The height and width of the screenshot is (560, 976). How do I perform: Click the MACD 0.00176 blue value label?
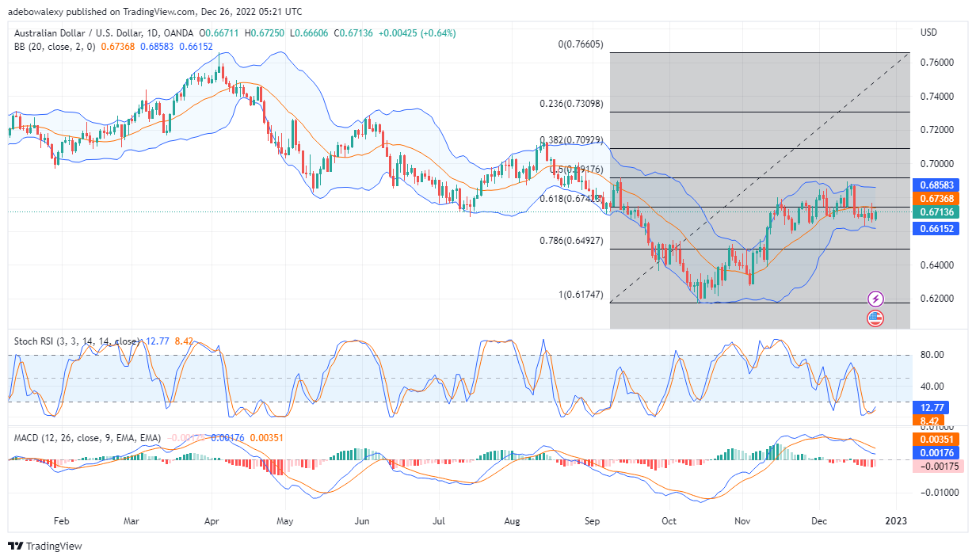936,453
